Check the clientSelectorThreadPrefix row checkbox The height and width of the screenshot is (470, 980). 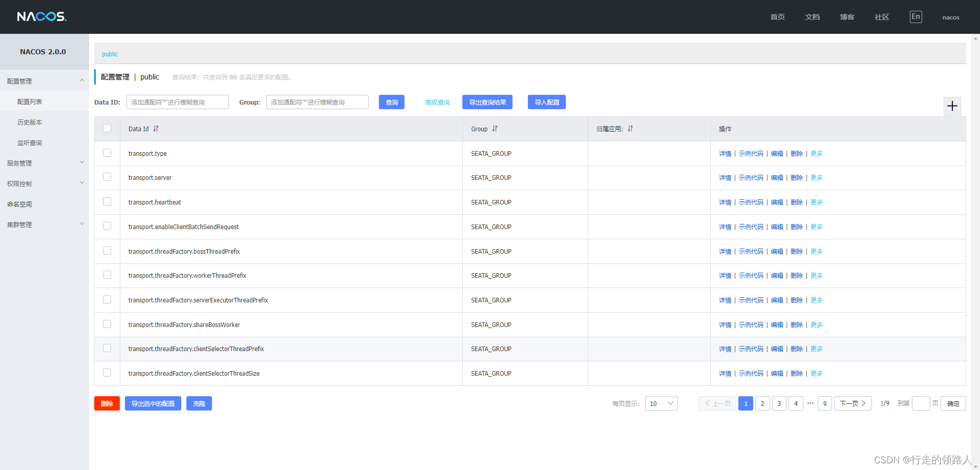107,348
